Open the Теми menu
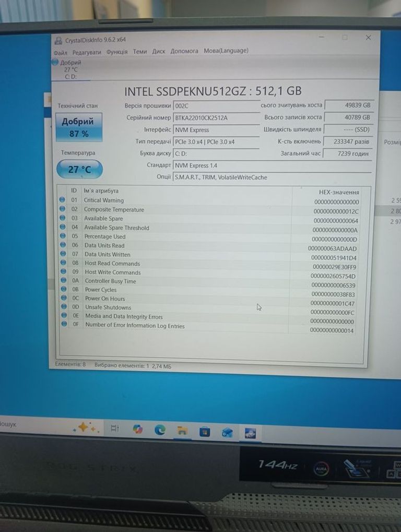 click(140, 52)
